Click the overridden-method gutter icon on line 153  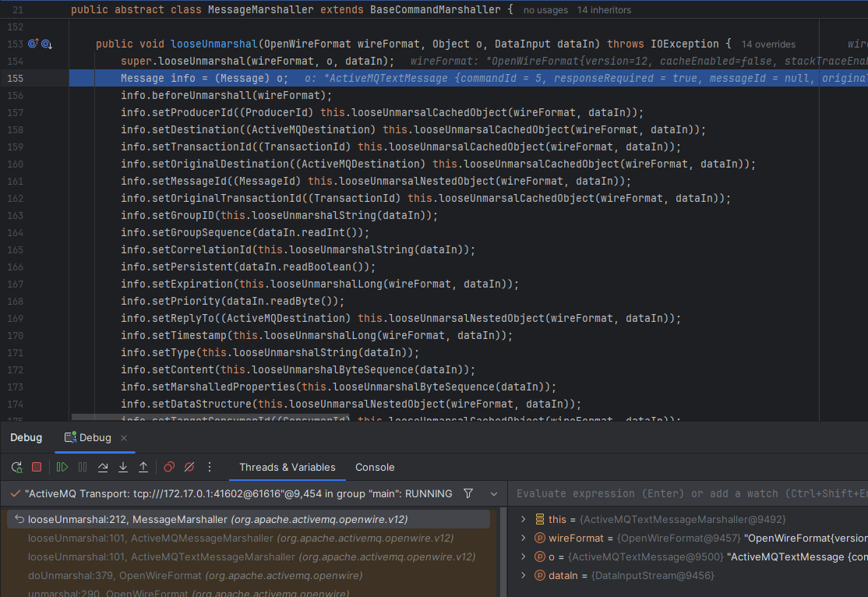[x=47, y=44]
